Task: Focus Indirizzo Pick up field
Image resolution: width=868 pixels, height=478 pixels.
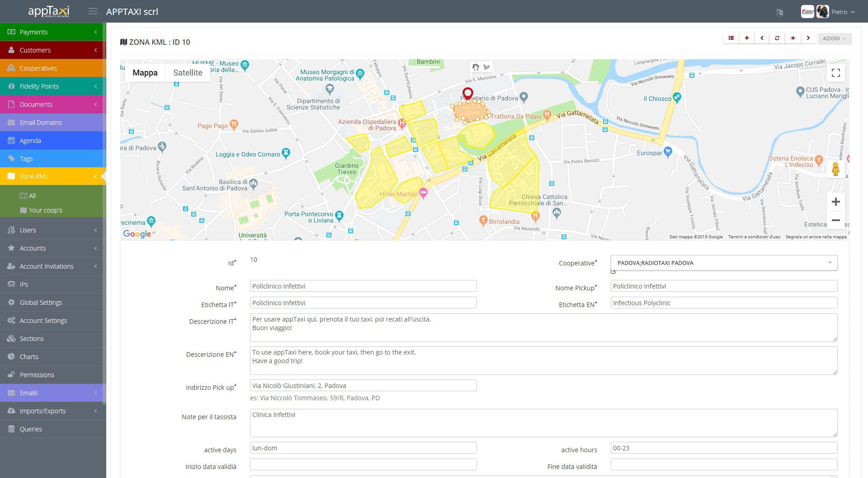Action: [x=363, y=385]
